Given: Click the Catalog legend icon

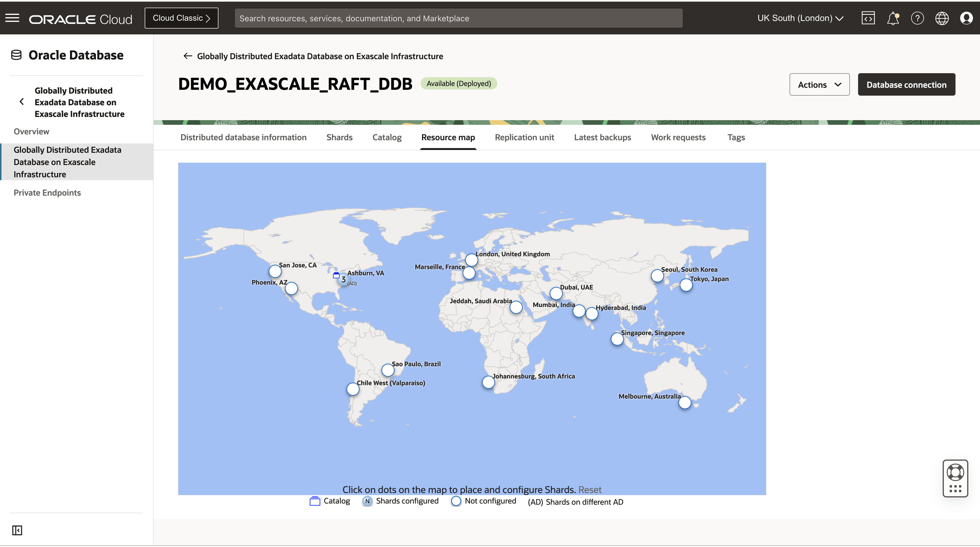Looking at the screenshot, I should [x=314, y=501].
